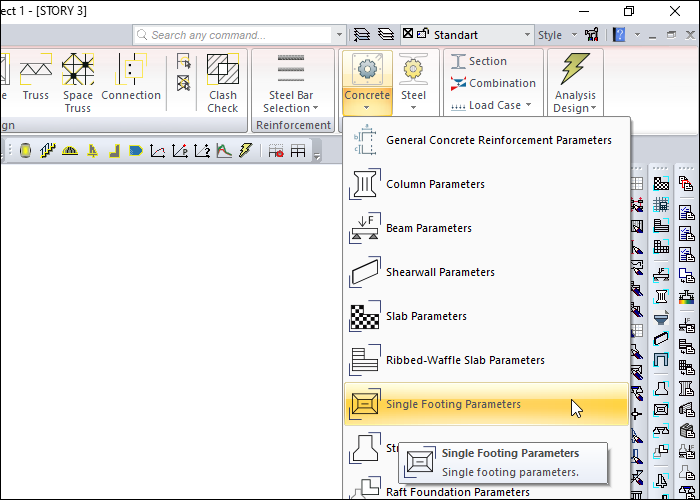Click the U-shaped icon in side toolbar
Viewport: 700px width, 500px height.
[x=661, y=360]
